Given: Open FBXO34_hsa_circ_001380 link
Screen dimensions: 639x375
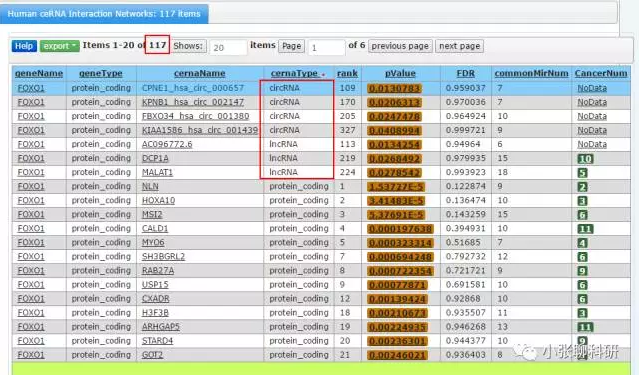Looking at the screenshot, I should tap(195, 116).
